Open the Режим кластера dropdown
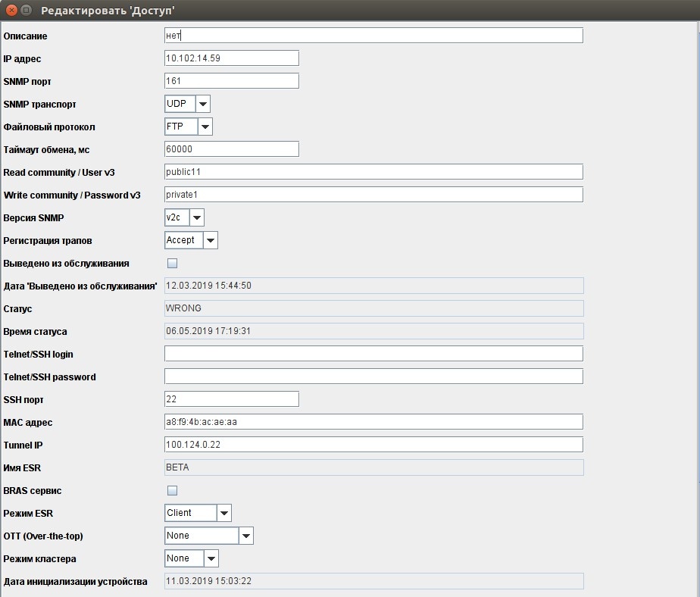 tap(211, 558)
